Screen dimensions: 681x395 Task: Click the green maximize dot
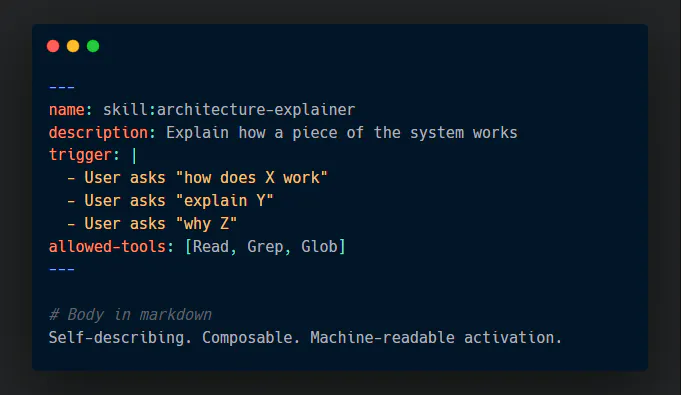tap(93, 46)
